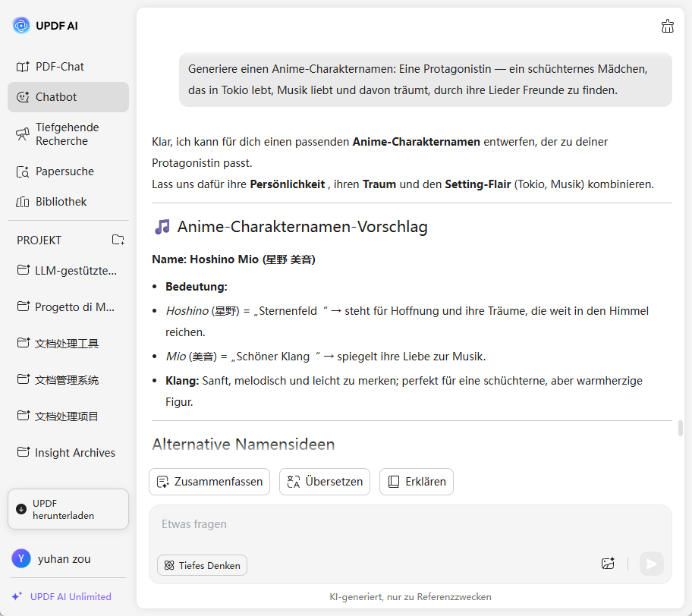692x616 pixels.
Task: Click the UPDF herunterladen button
Action: click(x=68, y=509)
